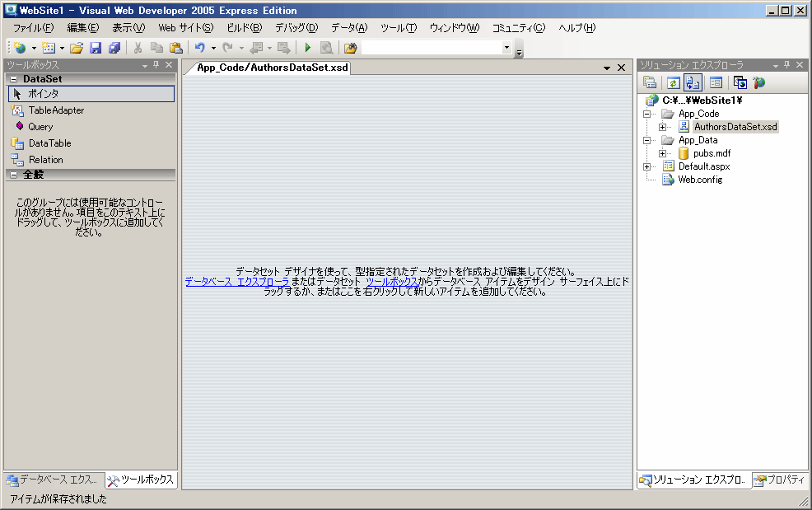Select the TableAdapter toolbox item

click(x=91, y=110)
